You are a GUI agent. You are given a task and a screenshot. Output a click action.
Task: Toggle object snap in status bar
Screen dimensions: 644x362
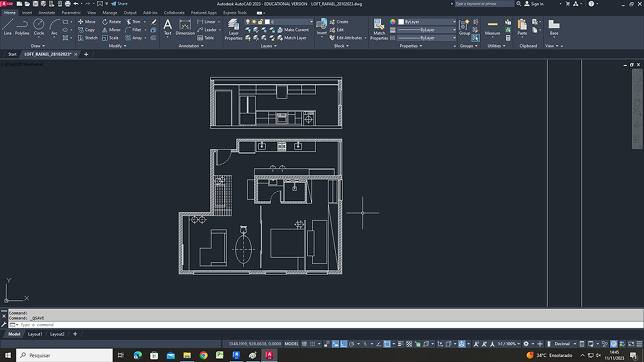[387, 344]
